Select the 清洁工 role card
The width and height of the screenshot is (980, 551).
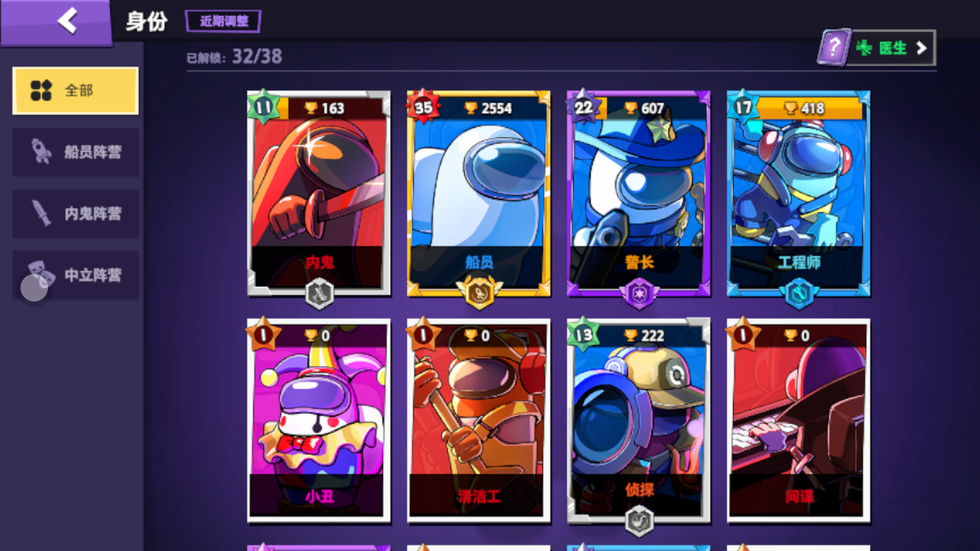pyautogui.click(x=479, y=421)
